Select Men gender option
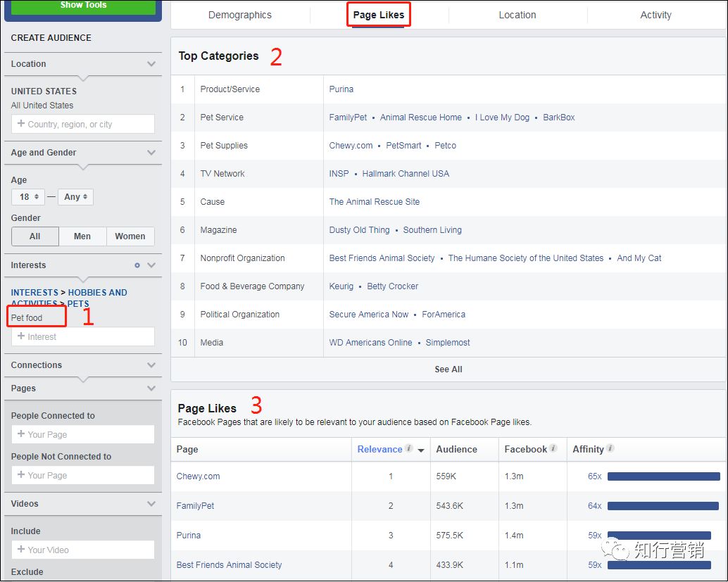 (x=82, y=236)
